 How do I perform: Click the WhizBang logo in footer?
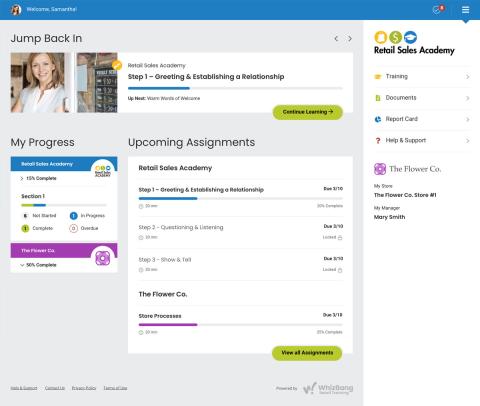328,389
